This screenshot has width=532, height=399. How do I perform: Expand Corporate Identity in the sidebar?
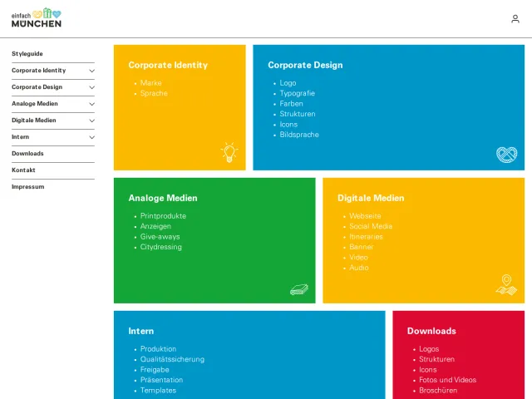click(91, 71)
